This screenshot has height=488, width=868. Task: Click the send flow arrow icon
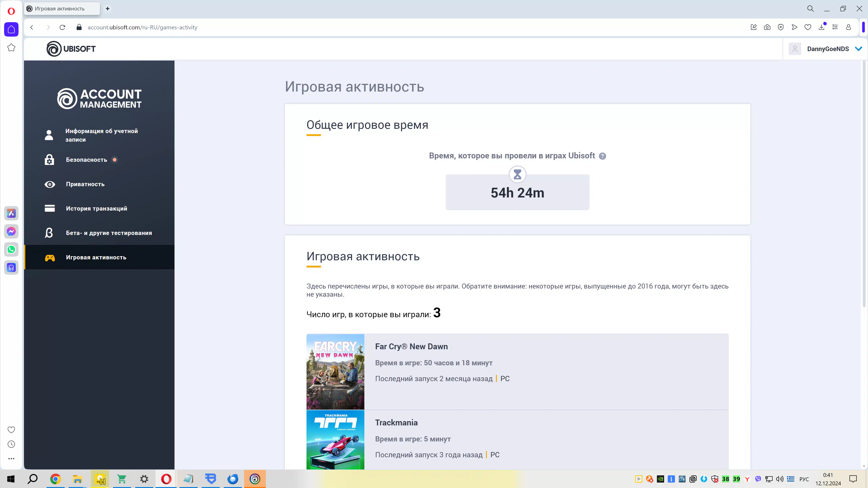(x=794, y=27)
